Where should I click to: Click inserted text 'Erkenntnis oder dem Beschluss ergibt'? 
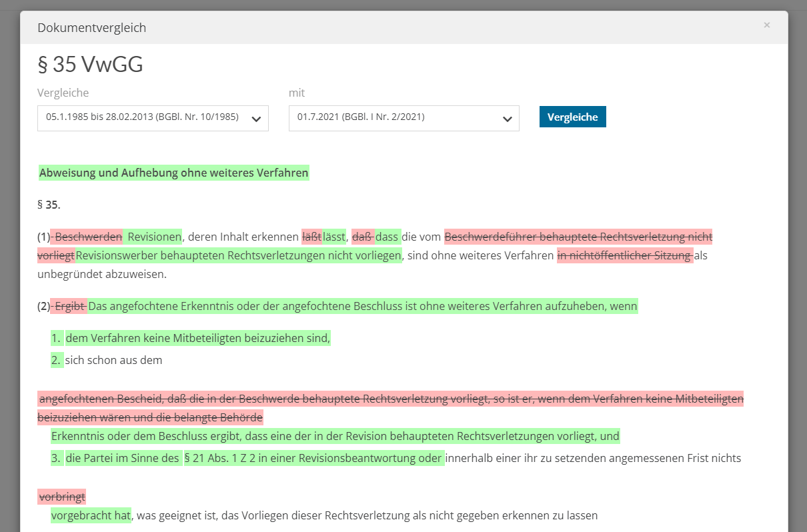point(147,437)
